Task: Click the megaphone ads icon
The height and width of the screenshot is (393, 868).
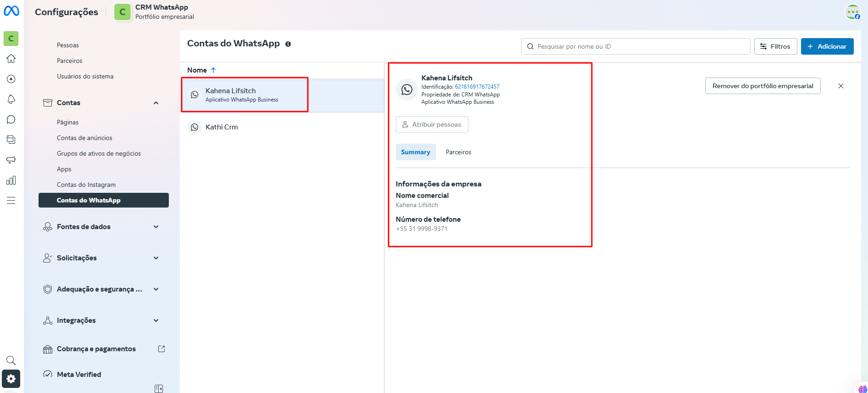Action: (x=11, y=160)
